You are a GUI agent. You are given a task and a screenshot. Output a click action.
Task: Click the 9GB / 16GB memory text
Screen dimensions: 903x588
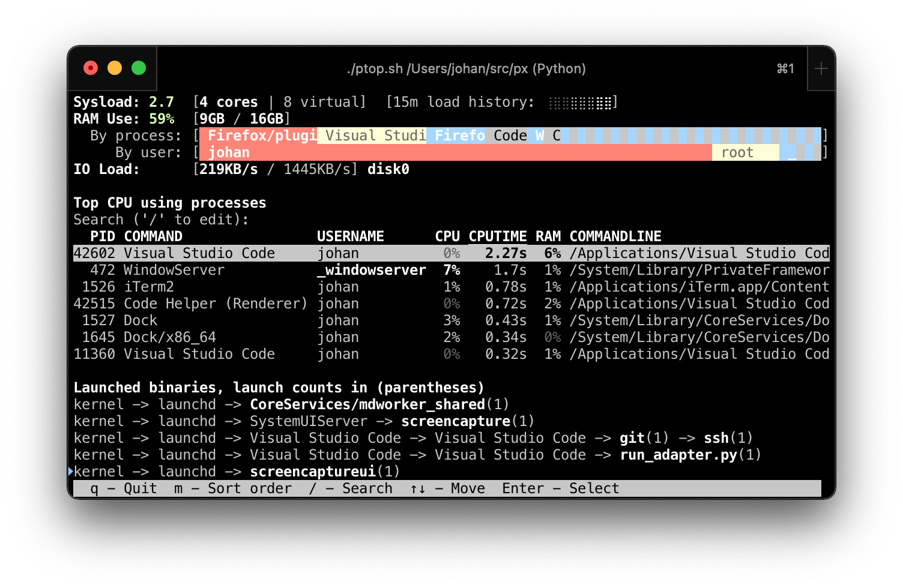[241, 119]
